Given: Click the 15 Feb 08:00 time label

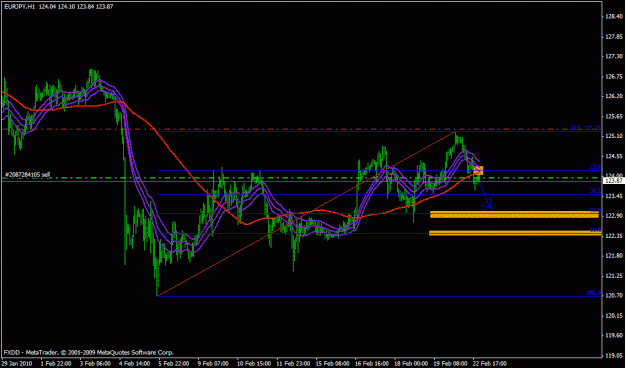Looking at the screenshot, I should [x=333, y=364].
